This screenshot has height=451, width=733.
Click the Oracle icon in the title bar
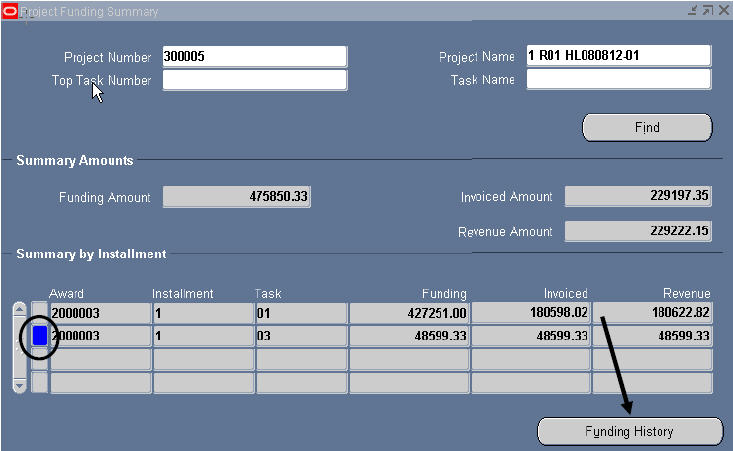[10, 11]
